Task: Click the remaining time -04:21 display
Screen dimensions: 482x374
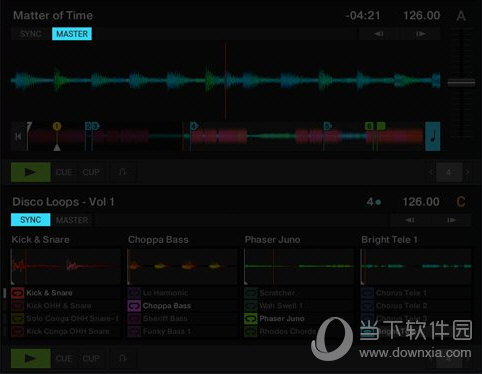Action: (363, 15)
